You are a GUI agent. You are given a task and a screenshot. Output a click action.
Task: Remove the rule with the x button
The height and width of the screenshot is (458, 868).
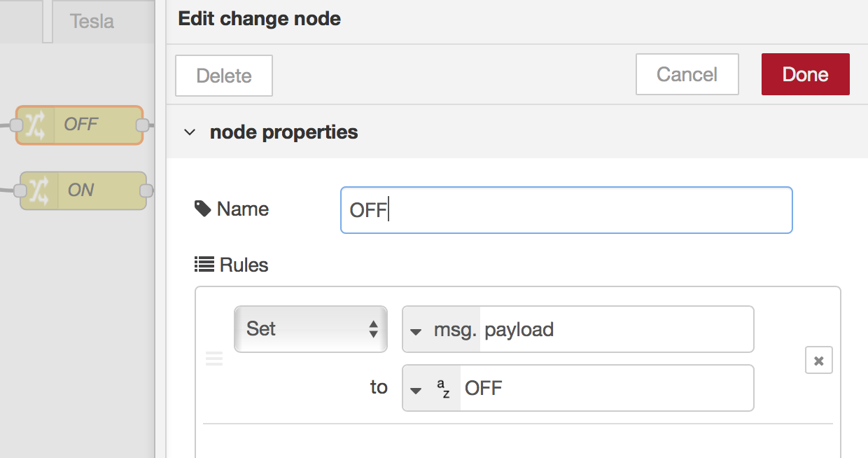pos(818,361)
